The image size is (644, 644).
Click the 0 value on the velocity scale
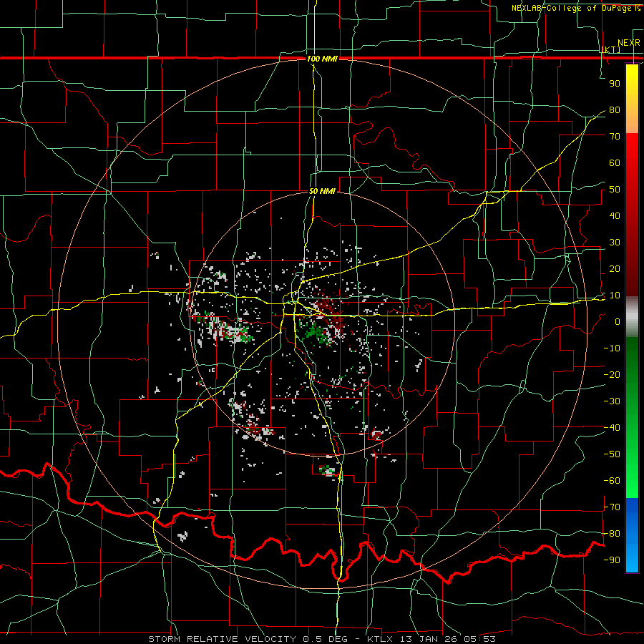click(x=618, y=322)
